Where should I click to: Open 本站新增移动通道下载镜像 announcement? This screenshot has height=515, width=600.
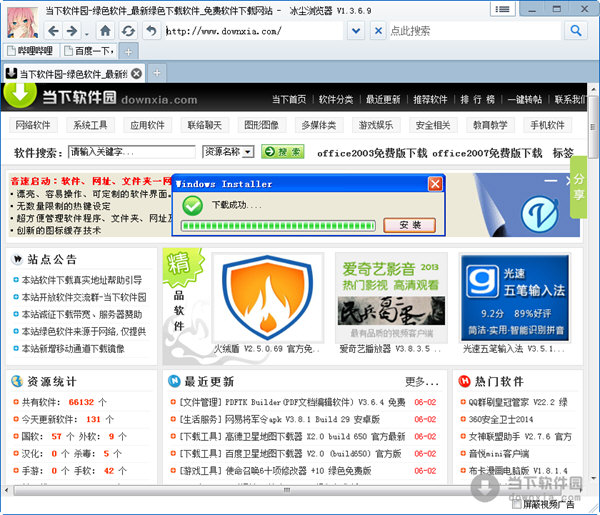(x=73, y=349)
